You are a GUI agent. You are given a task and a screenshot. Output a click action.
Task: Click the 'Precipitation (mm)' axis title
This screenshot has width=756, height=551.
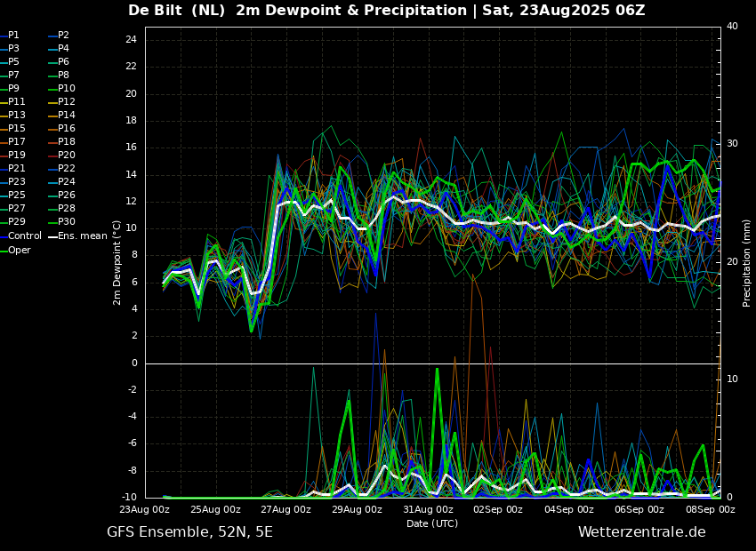[x=747, y=263]
